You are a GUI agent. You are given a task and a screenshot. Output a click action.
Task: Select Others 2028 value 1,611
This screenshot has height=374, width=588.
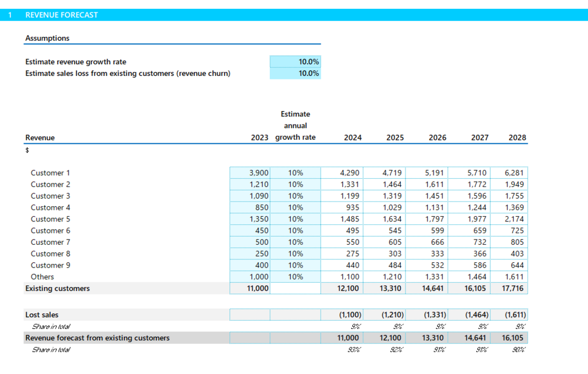pos(509,277)
